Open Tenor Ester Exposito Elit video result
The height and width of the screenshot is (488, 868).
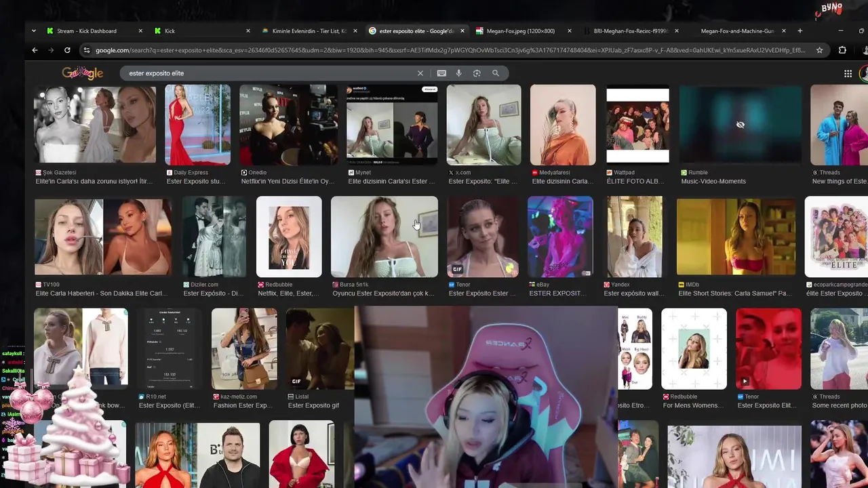coord(768,348)
